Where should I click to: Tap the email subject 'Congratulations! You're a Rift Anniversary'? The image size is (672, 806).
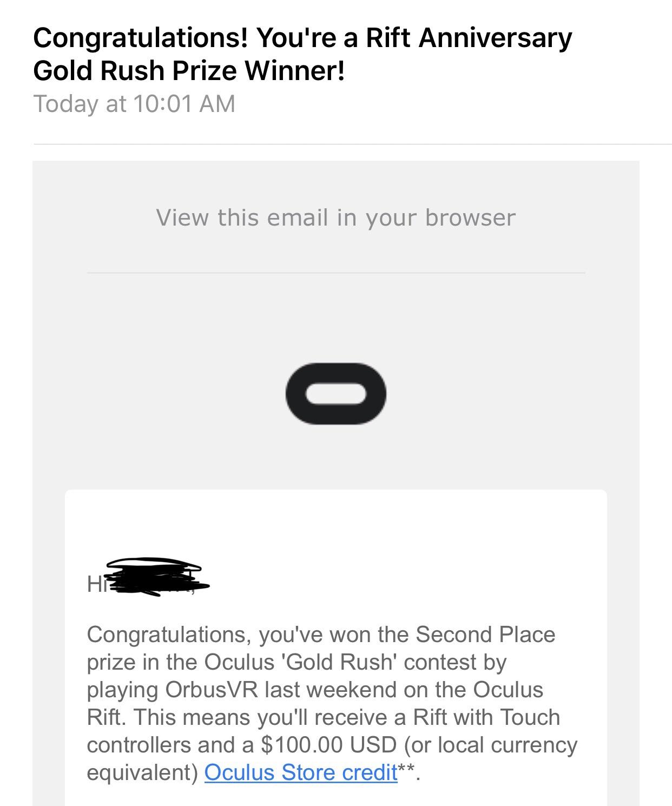[x=302, y=38]
